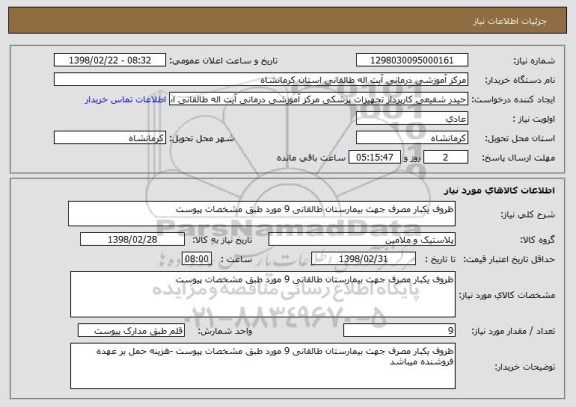Image resolution: width=576 pixels, height=407 pixels.
Task: Select the ایجاد کننده درخواست field
Action: (318, 99)
